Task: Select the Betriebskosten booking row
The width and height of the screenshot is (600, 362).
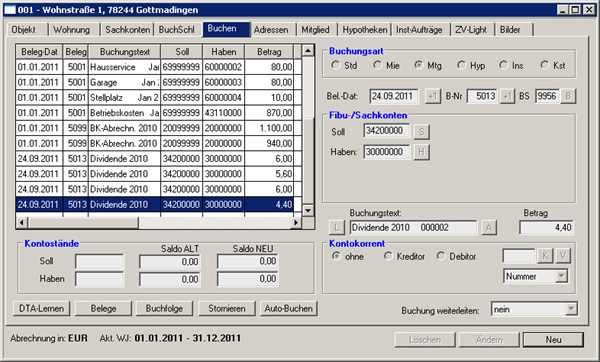Action: pyautogui.click(x=155, y=113)
